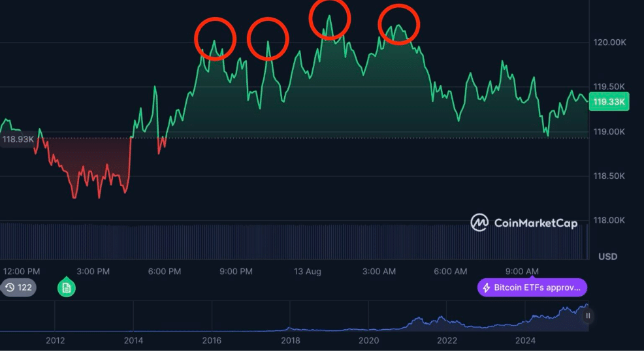This screenshot has width=644, height=352.
Task: Click the green document news marker
Action: tap(67, 287)
